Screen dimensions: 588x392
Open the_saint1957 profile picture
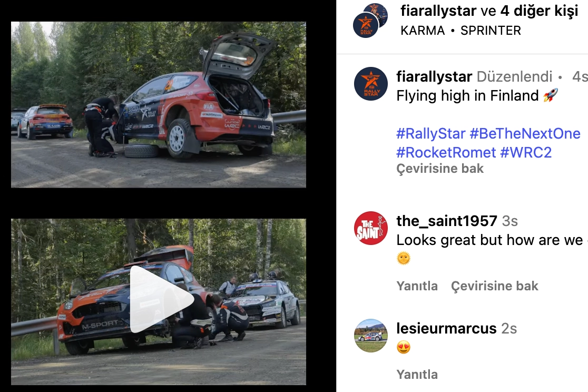pos(370,228)
